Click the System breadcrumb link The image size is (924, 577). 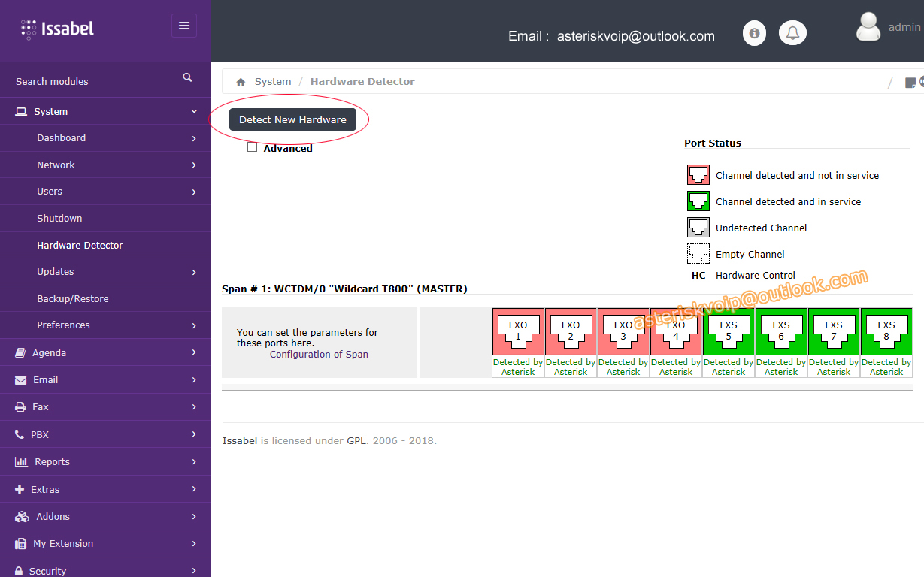[x=273, y=81]
